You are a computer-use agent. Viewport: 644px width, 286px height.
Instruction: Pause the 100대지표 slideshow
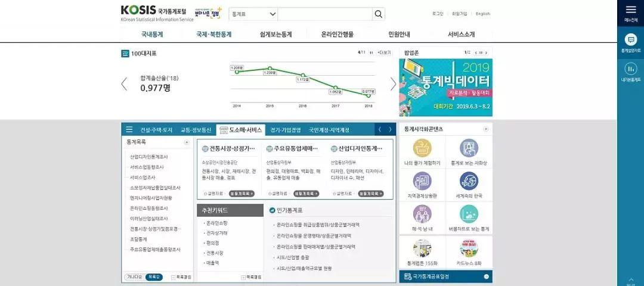pos(371,53)
